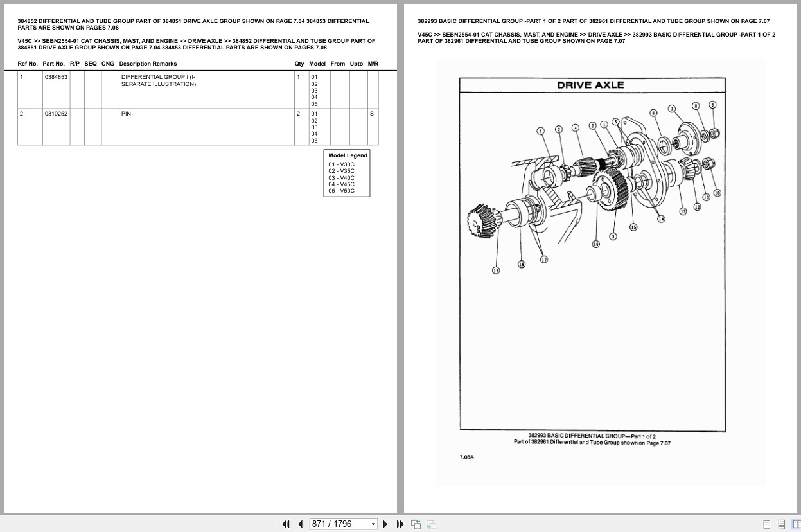Go to the next page
801x532 pixels.
[385, 524]
